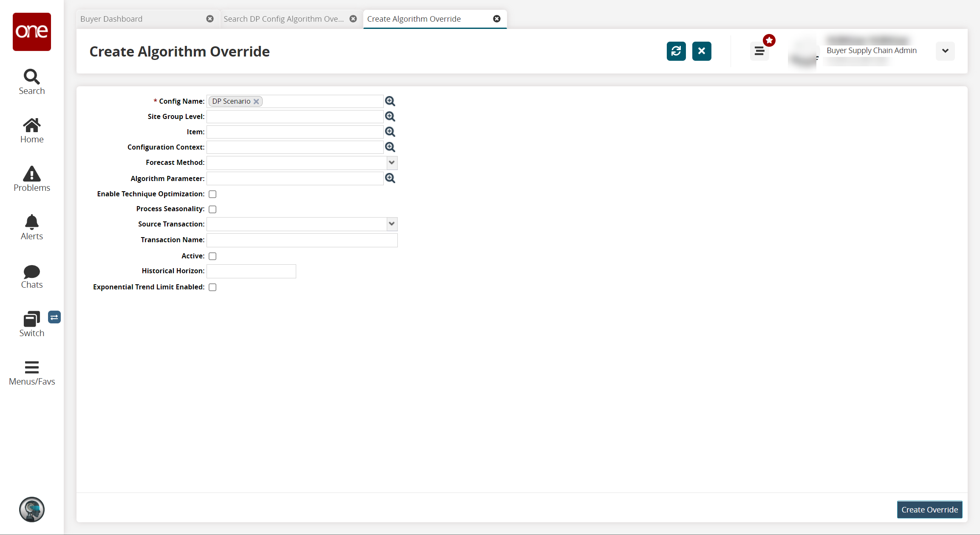Click the Create Override button
980x535 pixels.
pos(929,510)
